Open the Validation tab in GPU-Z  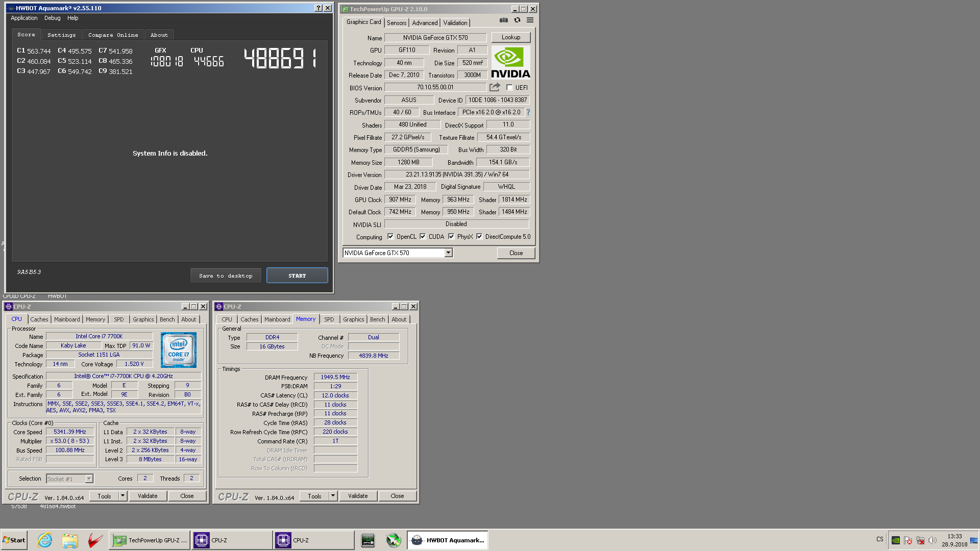(455, 23)
